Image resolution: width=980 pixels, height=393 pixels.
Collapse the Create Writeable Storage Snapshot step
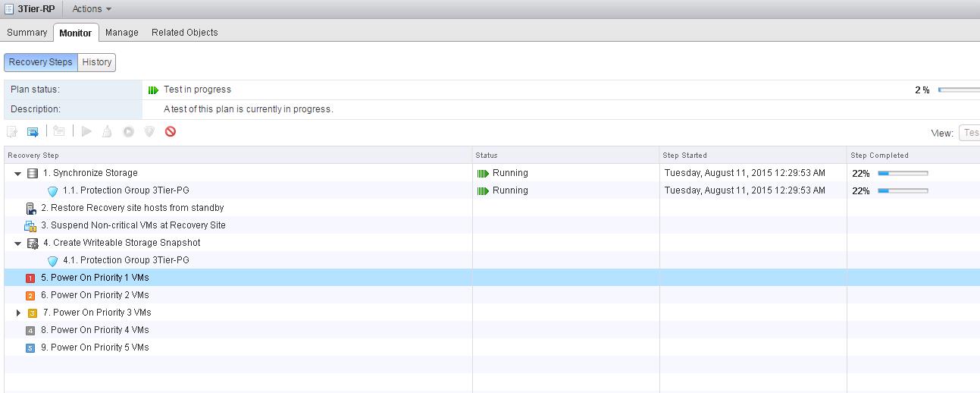(x=18, y=244)
